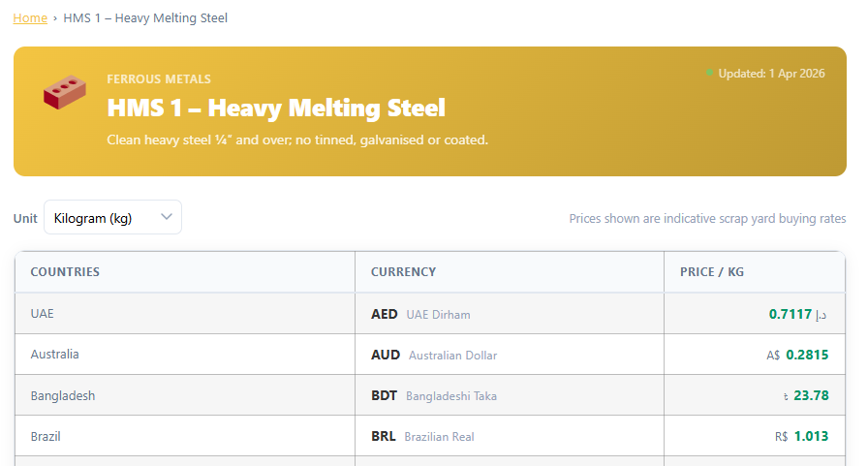The image size is (868, 466).
Task: Click the CURRENCY column header
Action: (x=403, y=272)
